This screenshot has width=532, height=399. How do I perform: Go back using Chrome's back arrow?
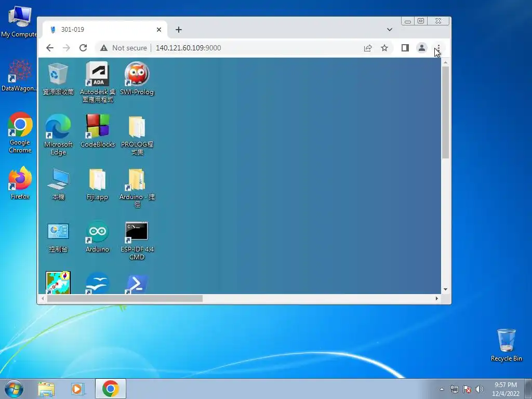[50, 48]
